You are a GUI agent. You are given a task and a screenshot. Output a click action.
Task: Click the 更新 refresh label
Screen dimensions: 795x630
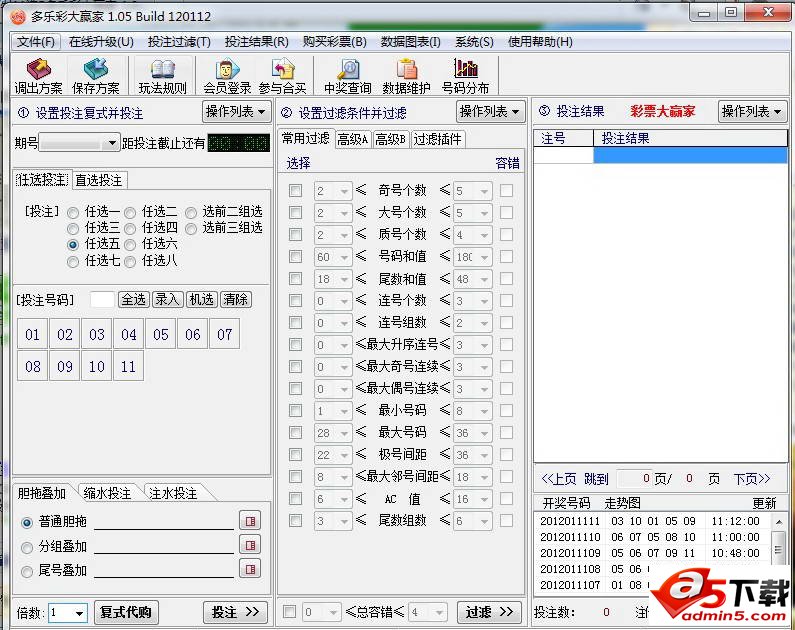point(764,503)
